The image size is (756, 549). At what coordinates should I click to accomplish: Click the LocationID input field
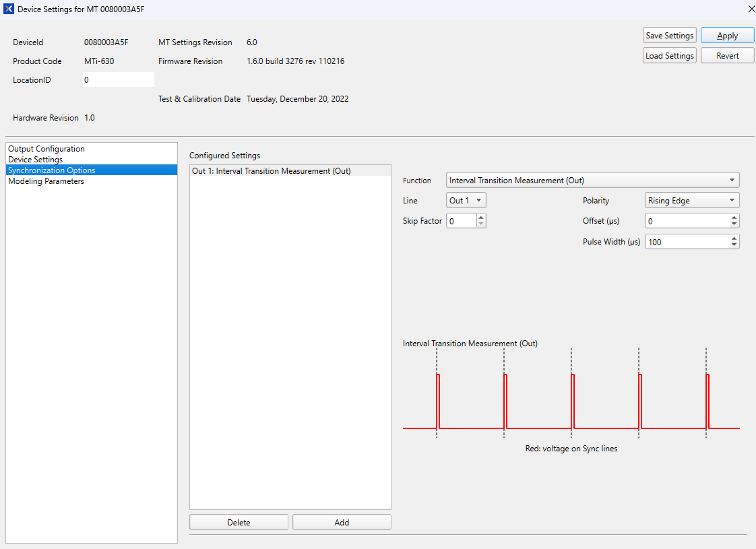(x=119, y=80)
